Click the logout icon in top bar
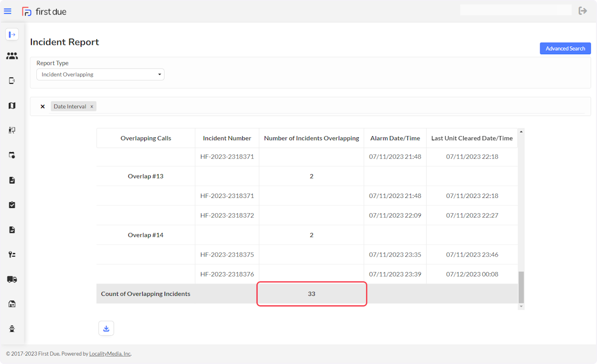This screenshot has width=597, height=364. 583,10
